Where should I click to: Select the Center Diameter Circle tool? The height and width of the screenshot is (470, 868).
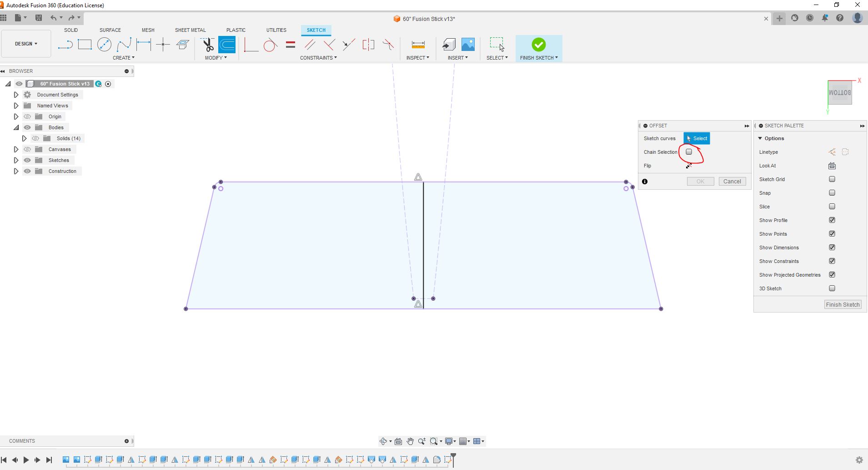tap(104, 45)
